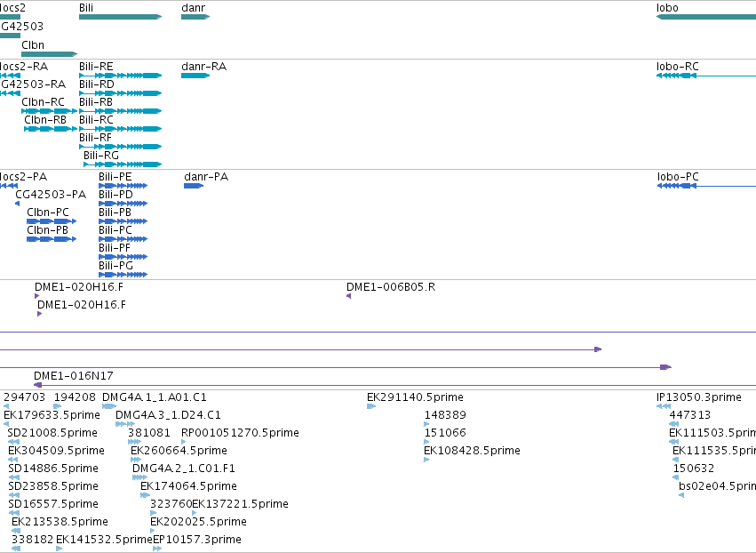Select transcript danr-RA

[x=195, y=76]
